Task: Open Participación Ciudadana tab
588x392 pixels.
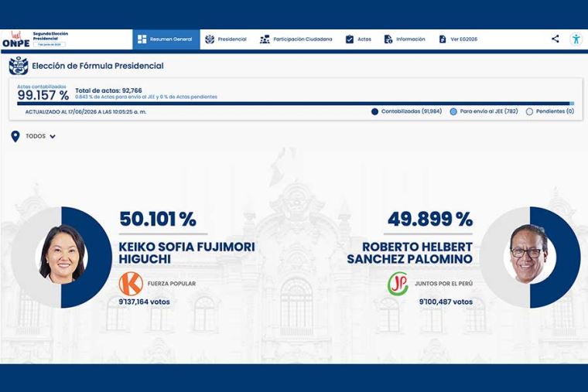Action: pyautogui.click(x=296, y=39)
